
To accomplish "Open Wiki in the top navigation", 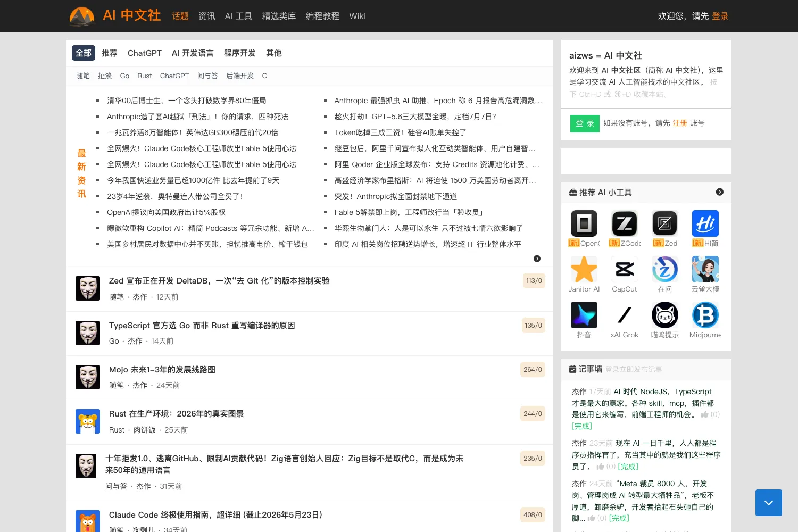I will [358, 16].
